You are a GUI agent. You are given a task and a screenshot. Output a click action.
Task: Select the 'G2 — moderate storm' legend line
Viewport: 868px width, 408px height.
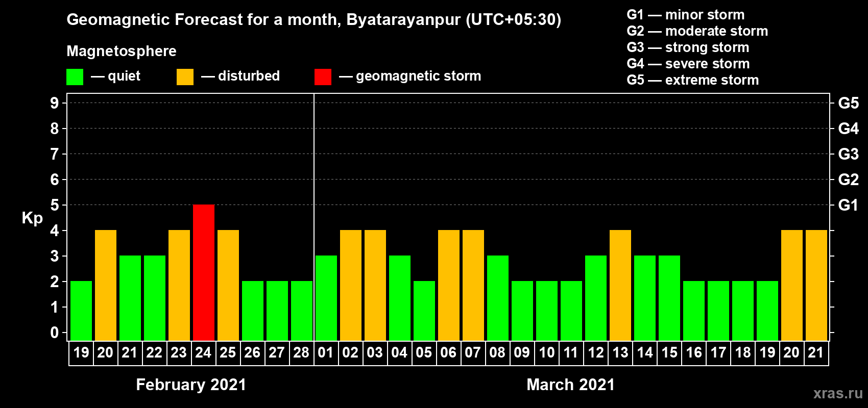pos(697,31)
